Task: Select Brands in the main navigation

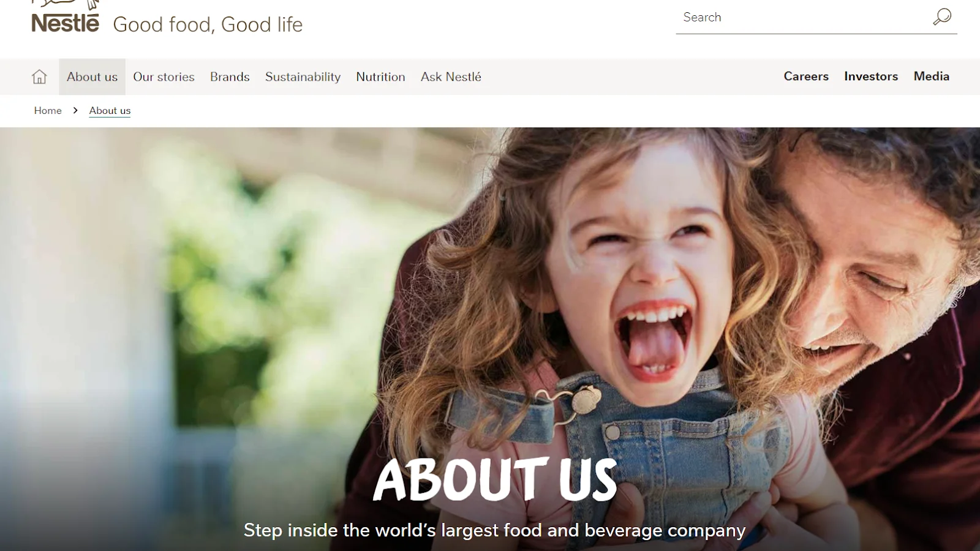Action: [230, 77]
